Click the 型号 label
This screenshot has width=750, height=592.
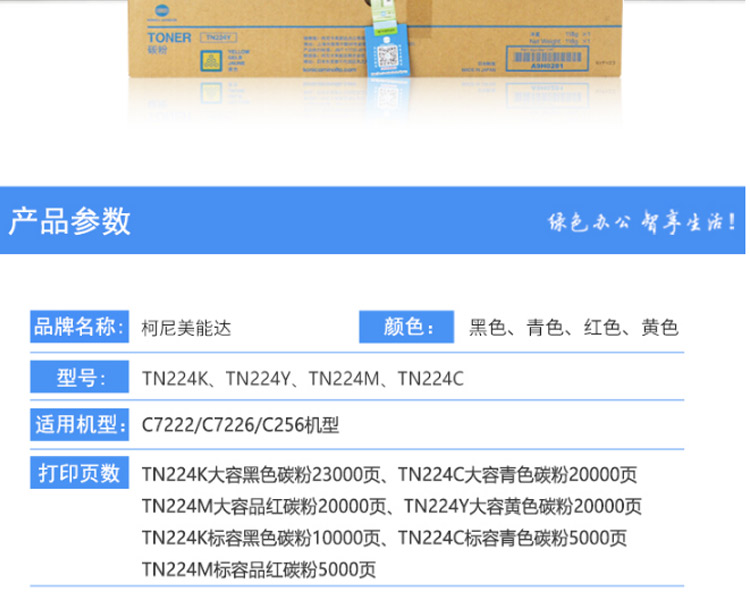(78, 378)
